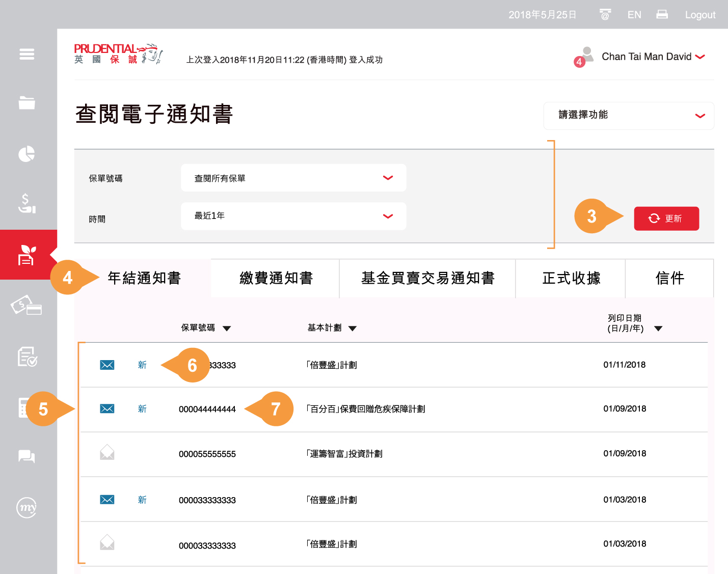Click the printer icon in top bar

click(x=662, y=15)
